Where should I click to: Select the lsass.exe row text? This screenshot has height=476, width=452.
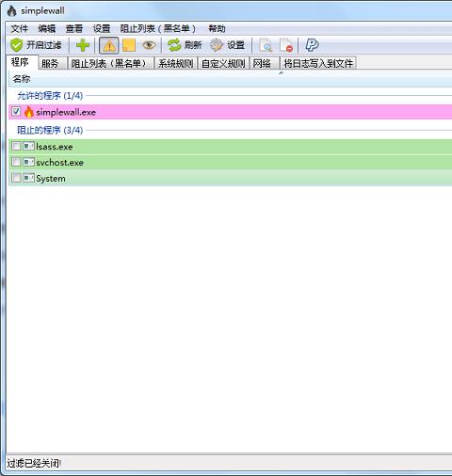click(x=55, y=147)
